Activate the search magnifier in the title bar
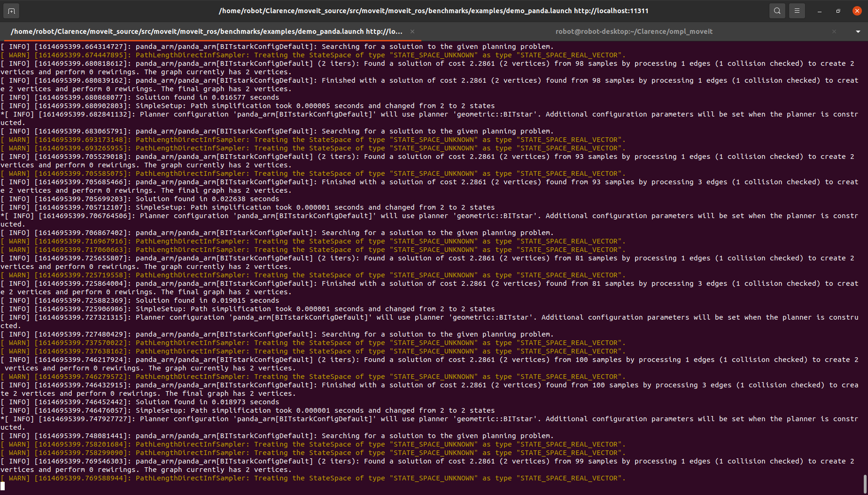Viewport: 868px width, 495px height. pos(777,10)
